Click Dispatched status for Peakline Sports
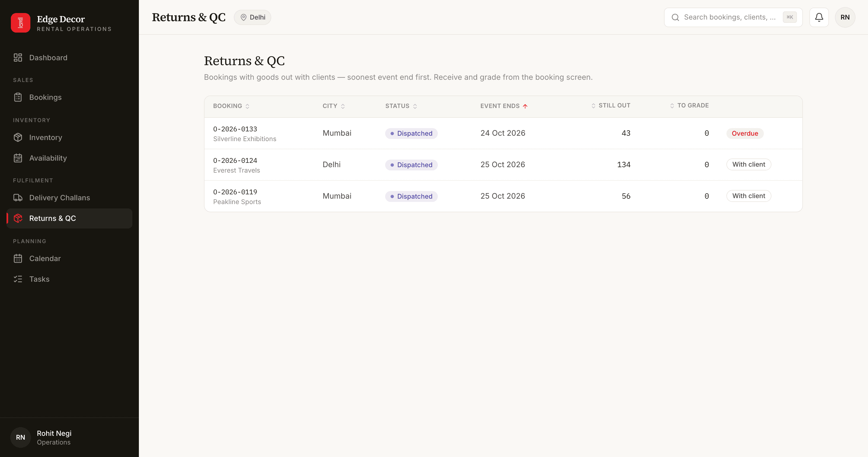868x457 pixels. pyautogui.click(x=411, y=196)
